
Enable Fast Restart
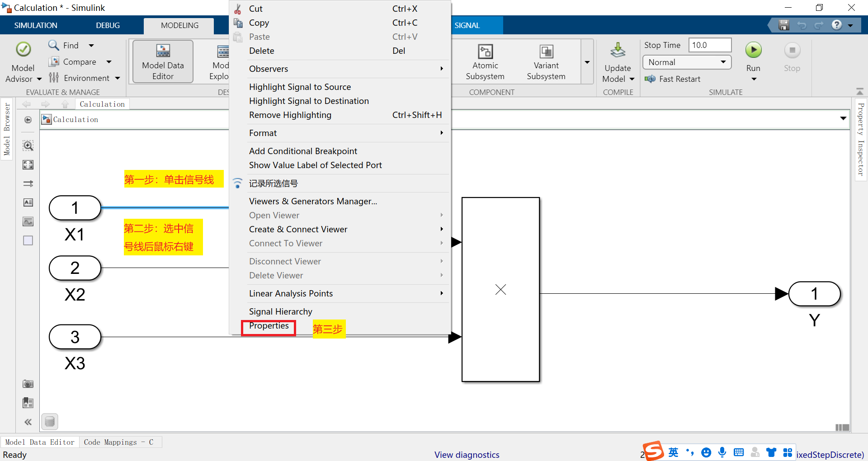[673, 79]
